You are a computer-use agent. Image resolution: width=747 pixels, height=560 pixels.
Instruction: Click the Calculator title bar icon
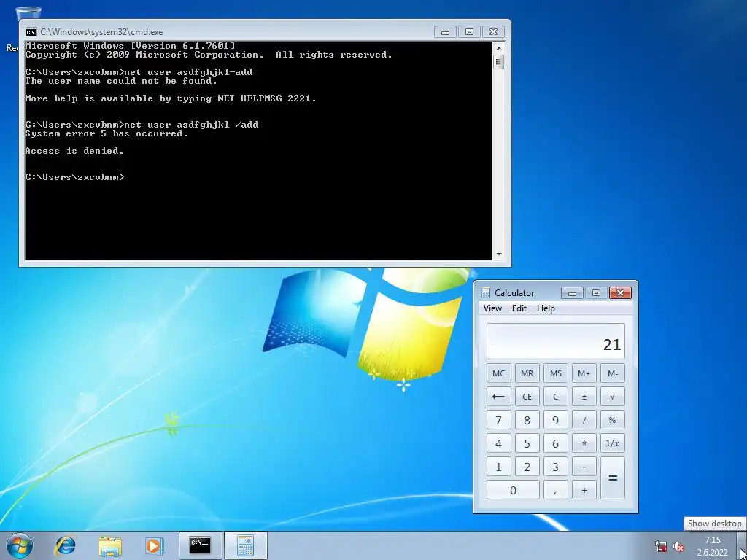(x=485, y=292)
